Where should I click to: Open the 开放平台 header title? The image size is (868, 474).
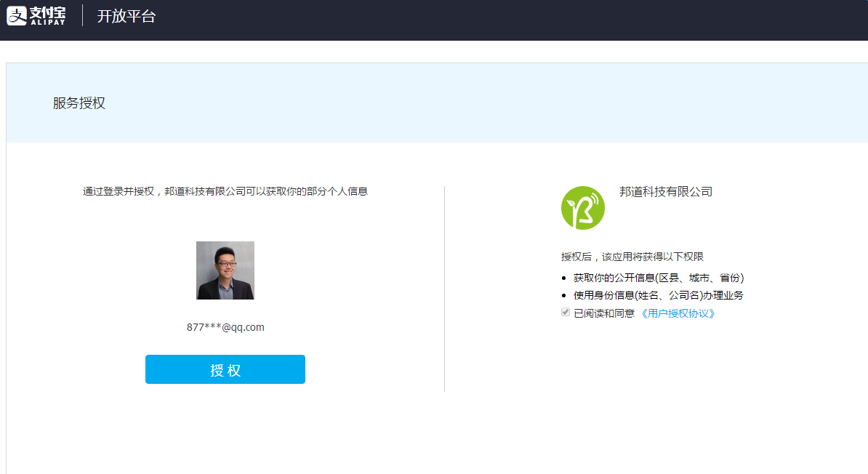point(126,16)
